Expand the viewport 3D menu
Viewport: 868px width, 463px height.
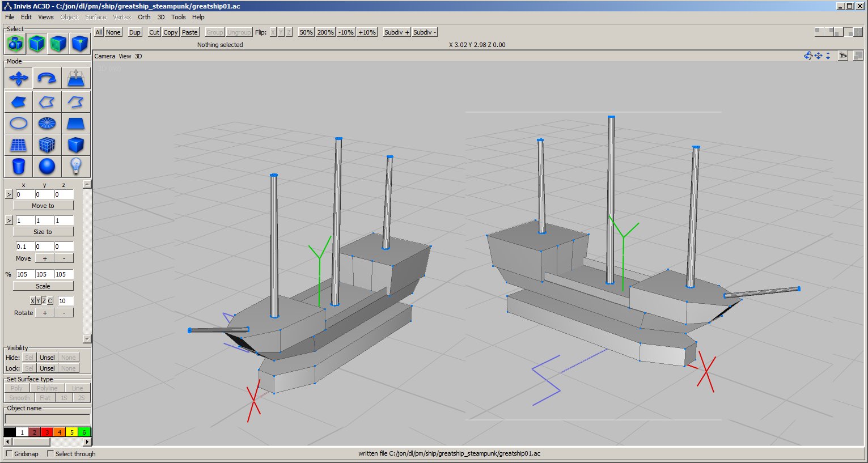coord(138,56)
